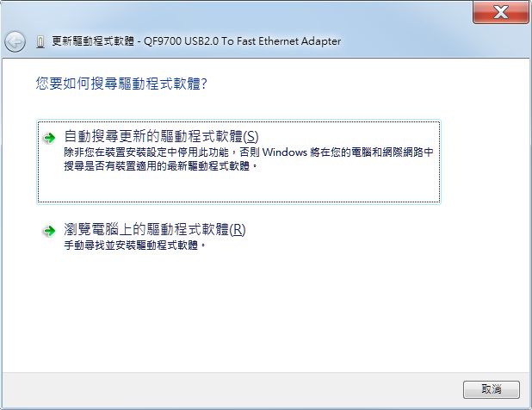This screenshot has height=410, width=532.
Task: Go back using the round back arrow
Action: (15, 41)
